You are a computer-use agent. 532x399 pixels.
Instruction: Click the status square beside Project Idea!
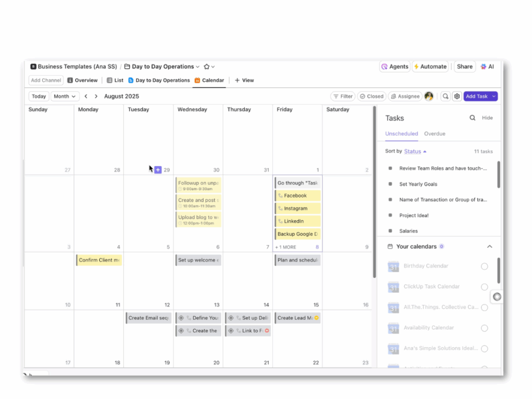pos(390,215)
